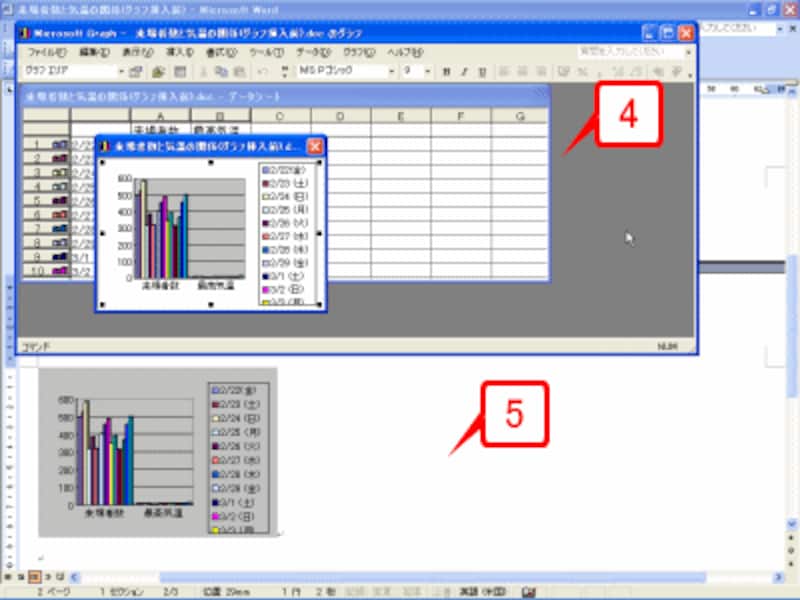Viewport: 800px width, 600px height.
Task: Toggle Align Left button
Action: (504, 72)
